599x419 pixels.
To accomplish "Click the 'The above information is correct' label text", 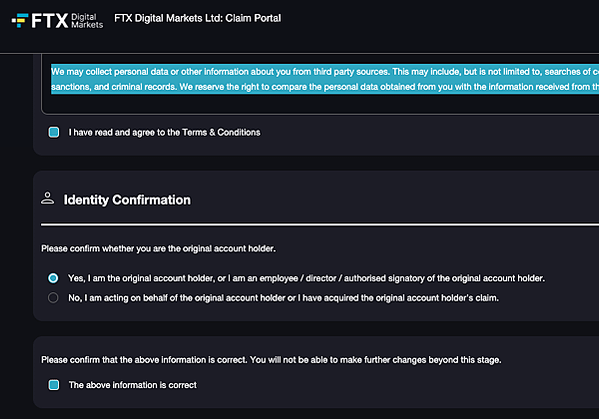I will click(x=133, y=385).
